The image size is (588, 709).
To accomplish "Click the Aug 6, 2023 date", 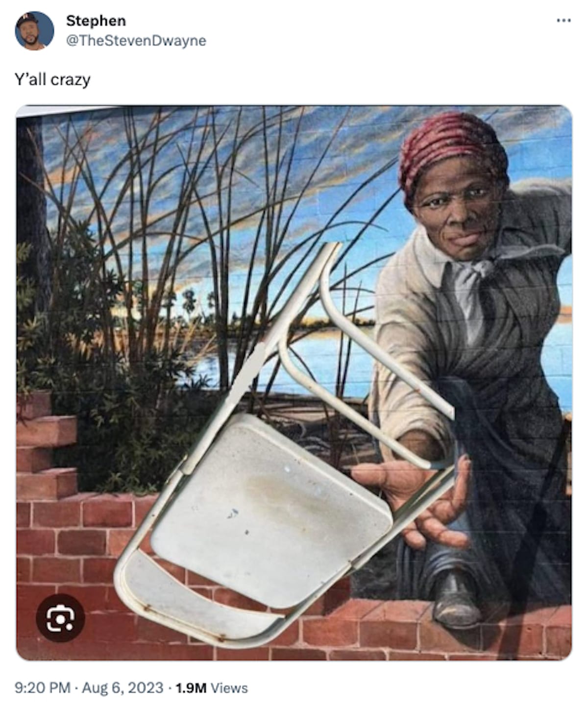I will coord(122,688).
